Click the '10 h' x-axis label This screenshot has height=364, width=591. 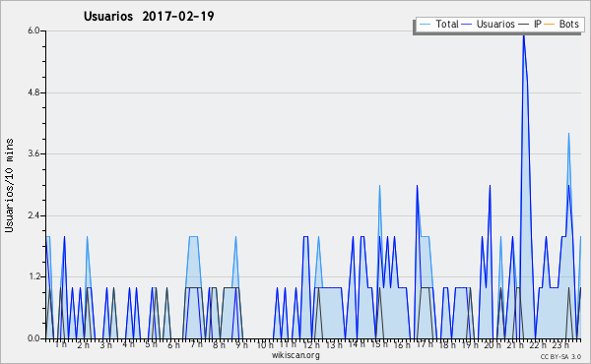coord(265,344)
